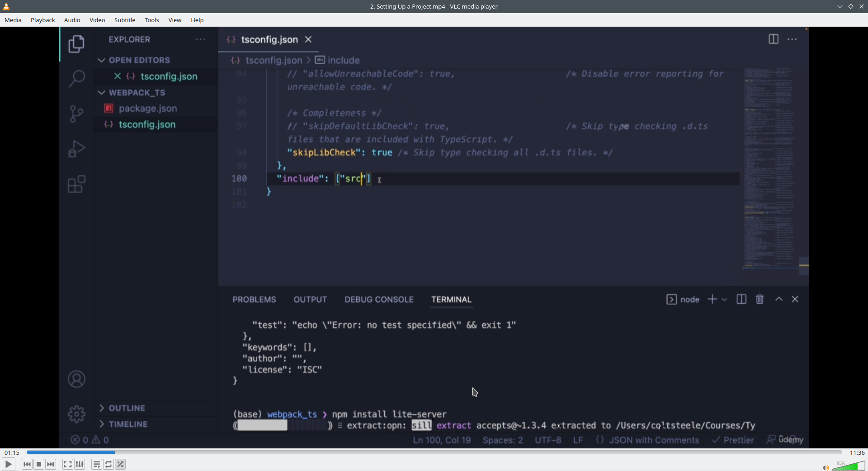Toggle VLC fullscreen mode

coord(68,464)
